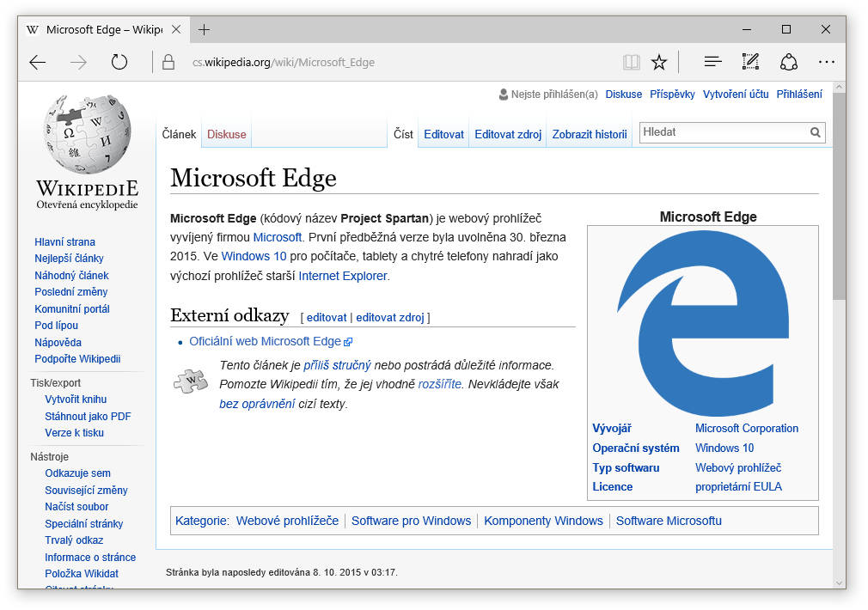Click Stáhnout jako PDF link
868x610 pixels.
(x=88, y=417)
